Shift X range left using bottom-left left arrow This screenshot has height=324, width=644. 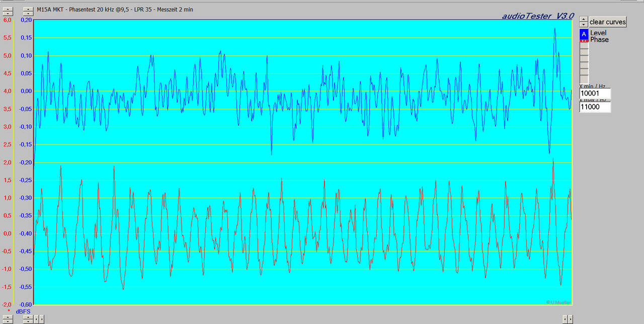36,319
